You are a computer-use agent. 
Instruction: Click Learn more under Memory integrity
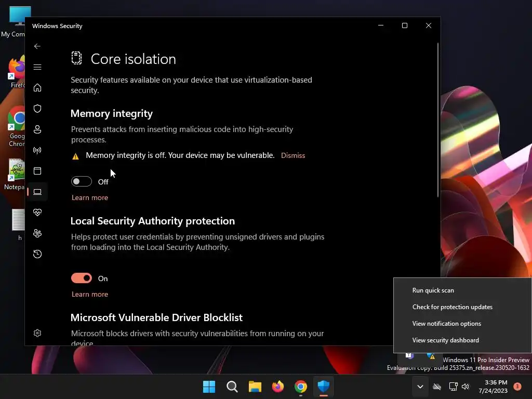[90, 197]
